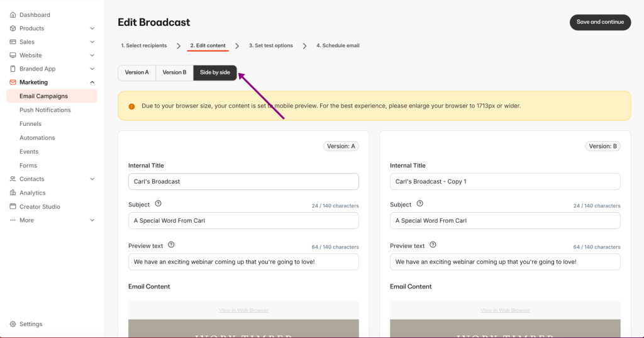Click Save and continue button
644x338 pixels.
(600, 22)
